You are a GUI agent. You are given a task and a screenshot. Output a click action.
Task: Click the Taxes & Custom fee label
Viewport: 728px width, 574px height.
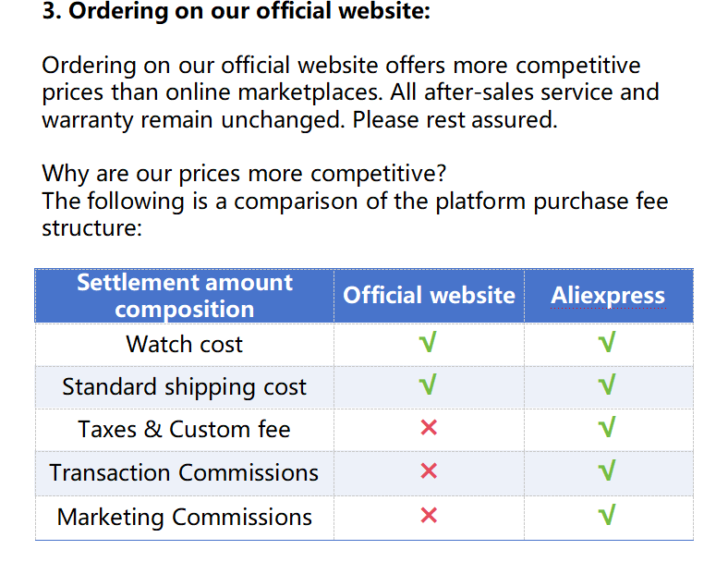click(x=184, y=430)
